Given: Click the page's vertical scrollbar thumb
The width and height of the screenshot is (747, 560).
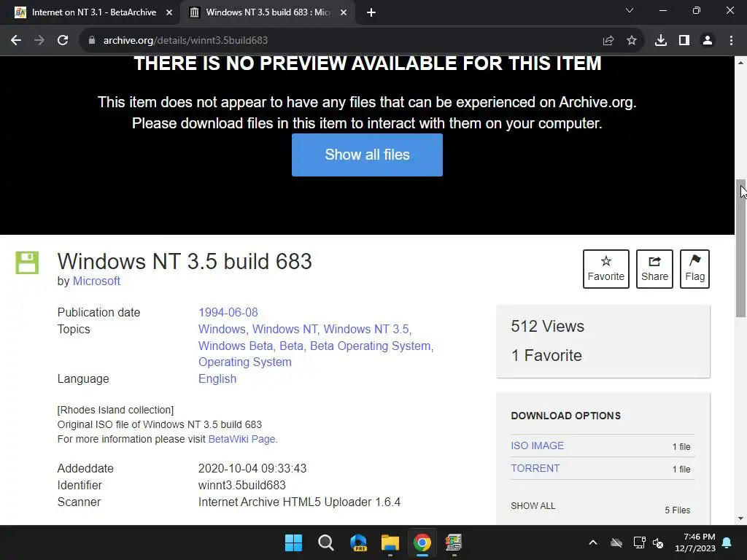Looking at the screenshot, I should 740,248.
